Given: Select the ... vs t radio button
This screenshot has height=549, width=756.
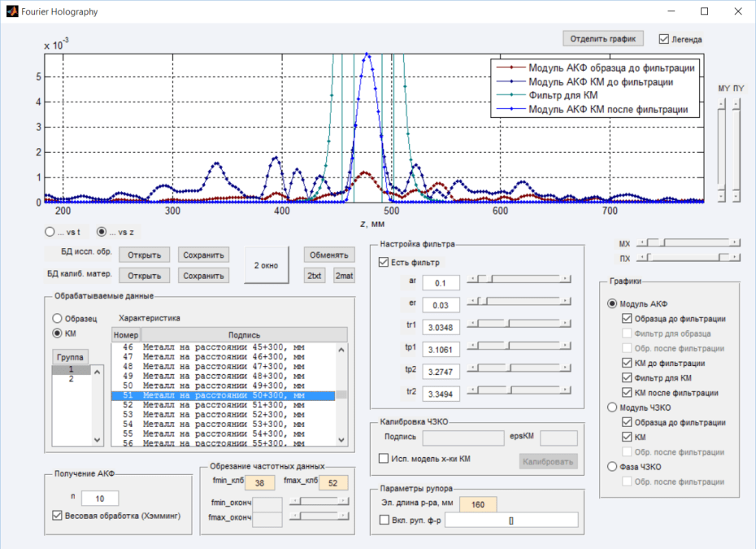Looking at the screenshot, I should pyautogui.click(x=50, y=232).
